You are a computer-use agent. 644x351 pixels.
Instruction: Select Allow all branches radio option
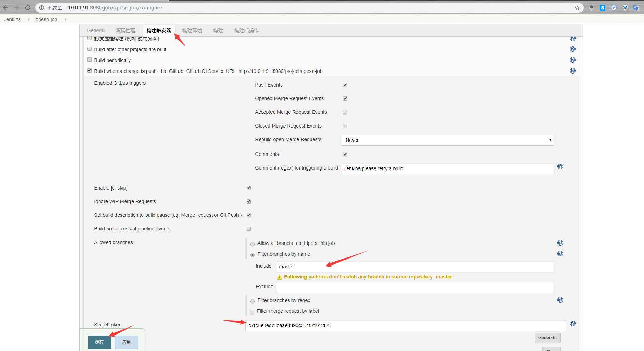(x=253, y=244)
